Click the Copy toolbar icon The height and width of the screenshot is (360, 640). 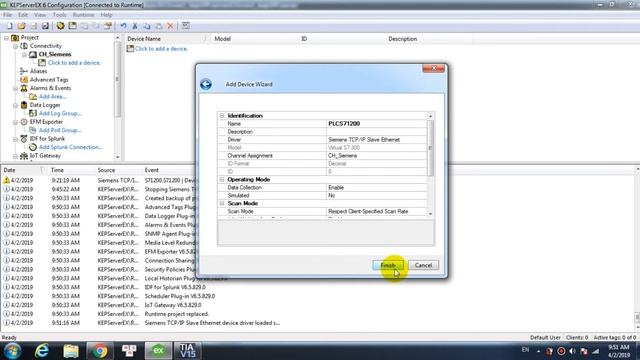(x=147, y=26)
